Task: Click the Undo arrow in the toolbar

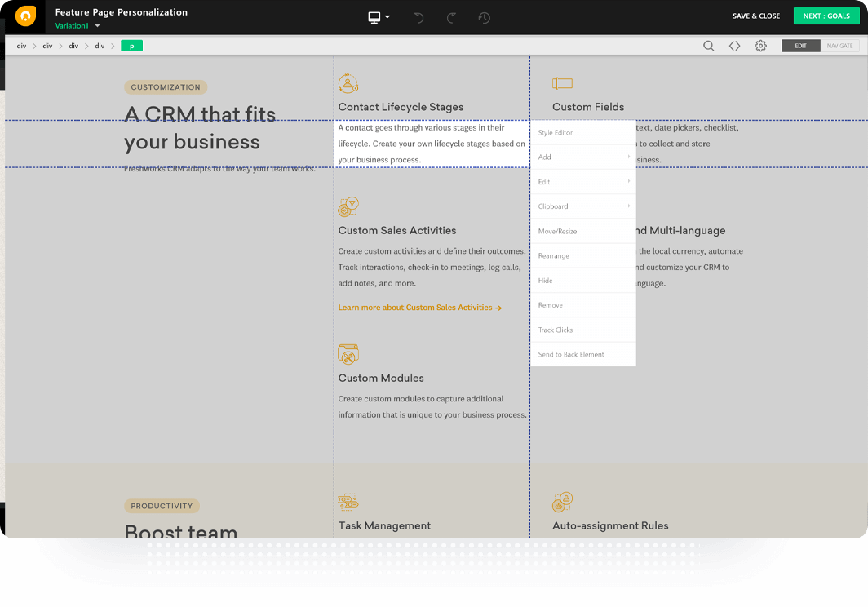Action: (418, 16)
